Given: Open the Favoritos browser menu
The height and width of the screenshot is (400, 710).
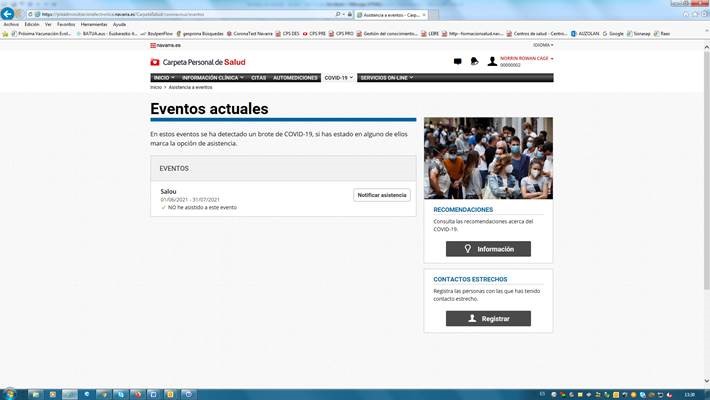Looking at the screenshot, I should pyautogui.click(x=66, y=24).
